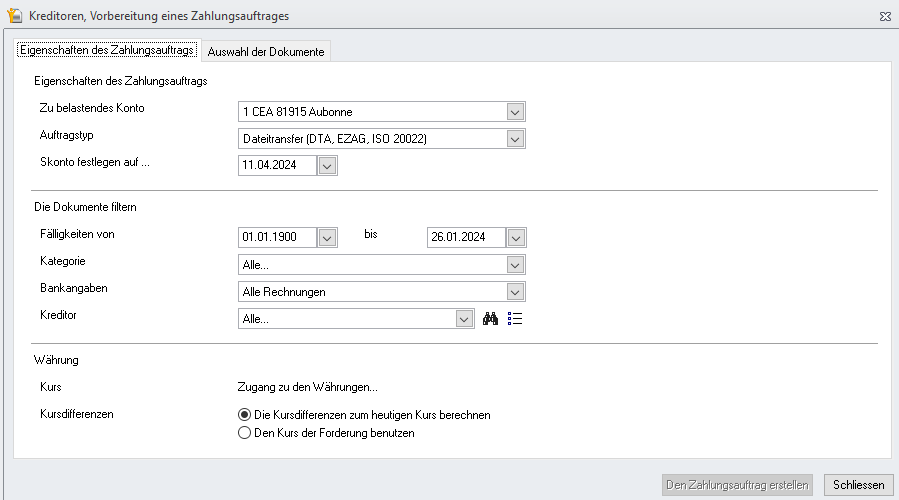Screen dimensions: 899x500
Task: Select 'Die Kursdifferenzen zum heutigen Kurs berechnen'
Action: coord(365,415)
